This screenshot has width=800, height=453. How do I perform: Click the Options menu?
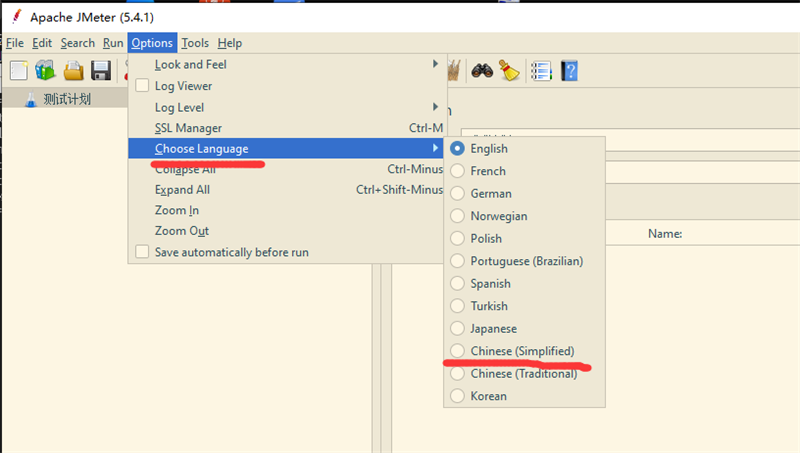(152, 43)
